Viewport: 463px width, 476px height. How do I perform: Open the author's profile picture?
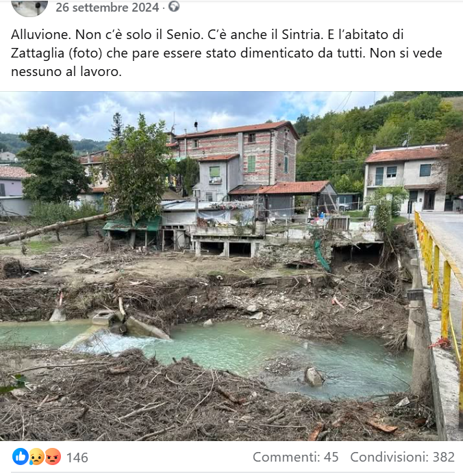(30, 7)
